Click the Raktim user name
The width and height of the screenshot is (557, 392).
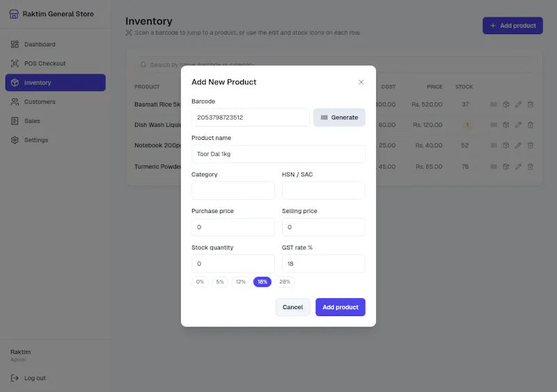click(x=21, y=352)
